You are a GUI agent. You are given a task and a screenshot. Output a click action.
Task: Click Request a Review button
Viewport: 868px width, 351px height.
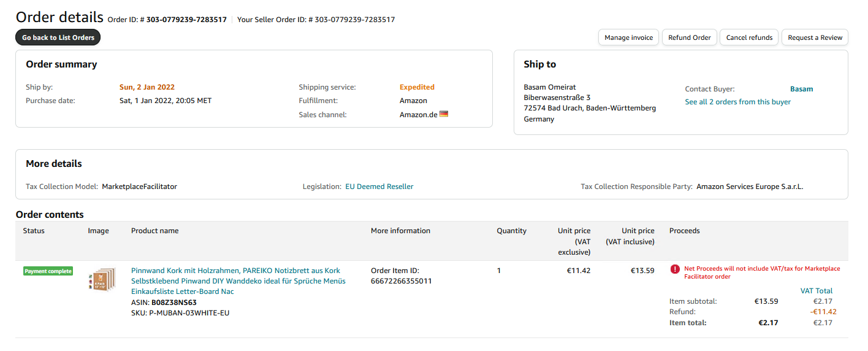point(815,37)
